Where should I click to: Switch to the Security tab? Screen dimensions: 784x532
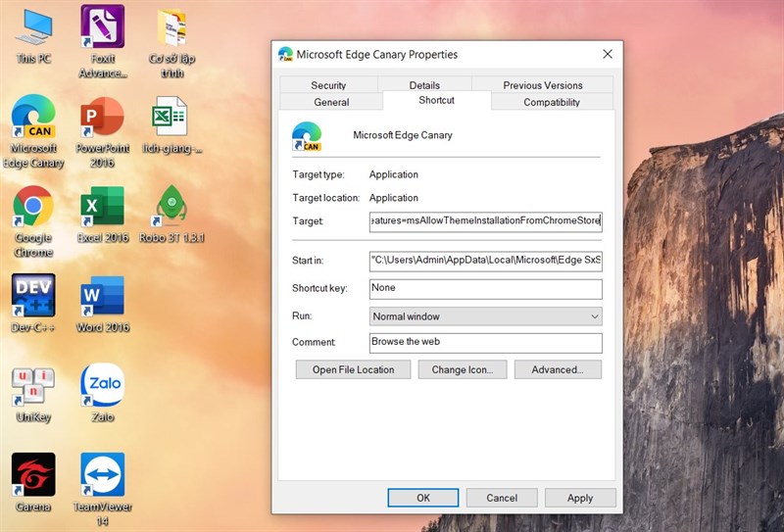328,85
